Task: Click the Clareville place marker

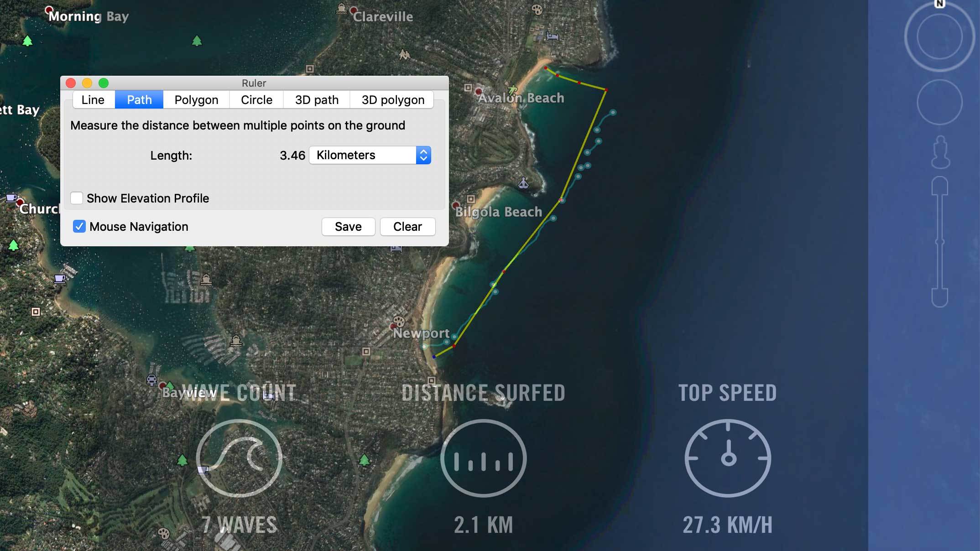Action: click(x=354, y=10)
